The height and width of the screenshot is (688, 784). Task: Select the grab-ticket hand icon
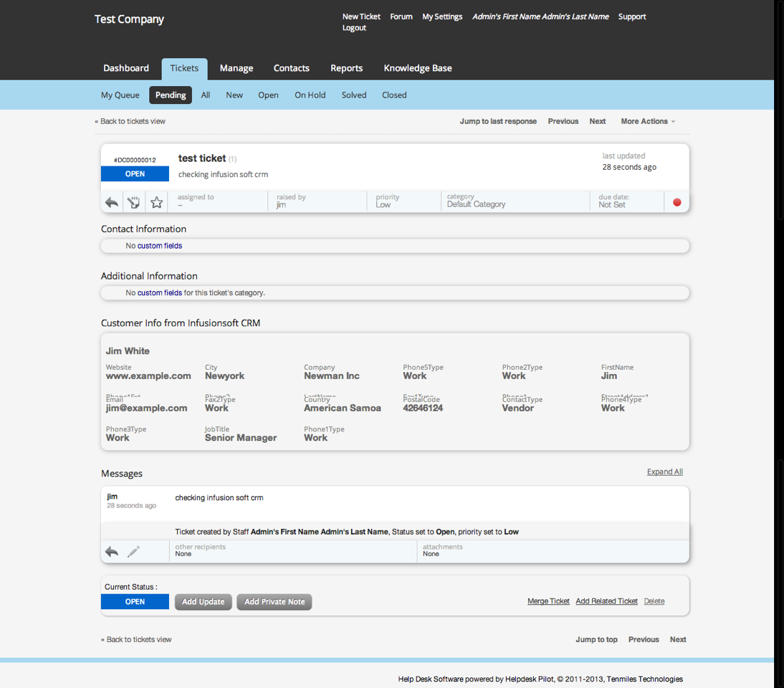(134, 202)
